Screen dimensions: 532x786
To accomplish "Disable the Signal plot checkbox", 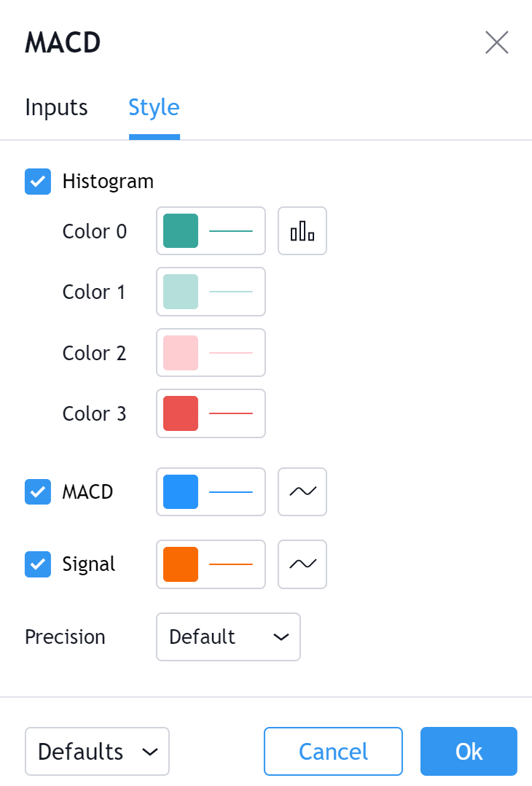I will click(x=38, y=564).
